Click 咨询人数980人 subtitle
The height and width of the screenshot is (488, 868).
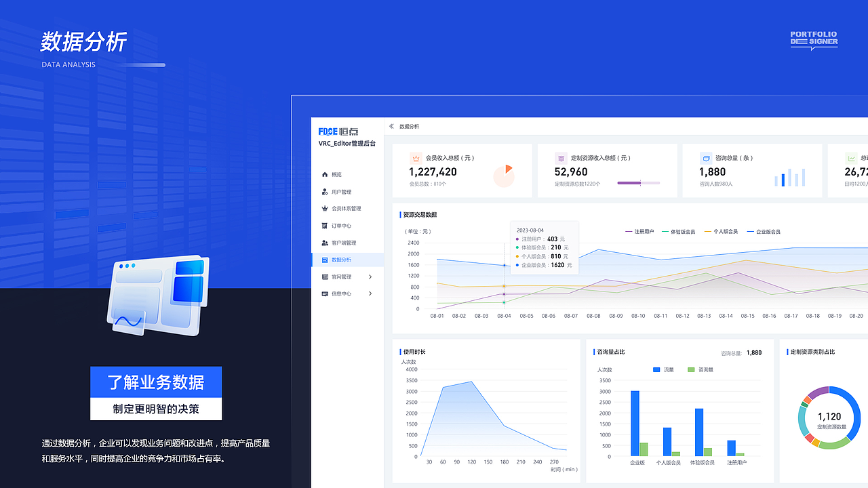pyautogui.click(x=716, y=184)
